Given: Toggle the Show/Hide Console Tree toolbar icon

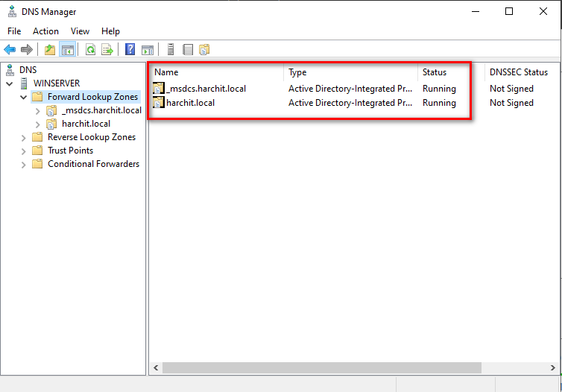Looking at the screenshot, I should (67, 50).
